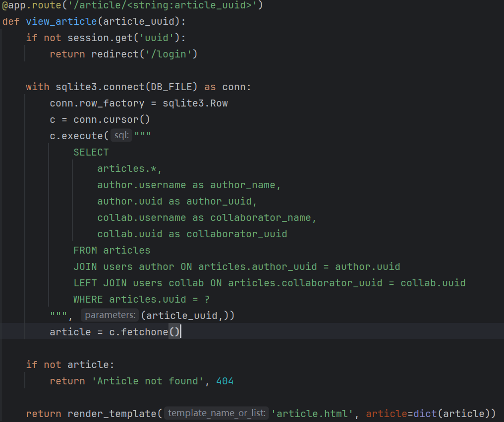Viewport: 504px width, 422px height.
Task: Click the "template_name_or_list:" inlay hint
Action: pyautogui.click(x=216, y=413)
